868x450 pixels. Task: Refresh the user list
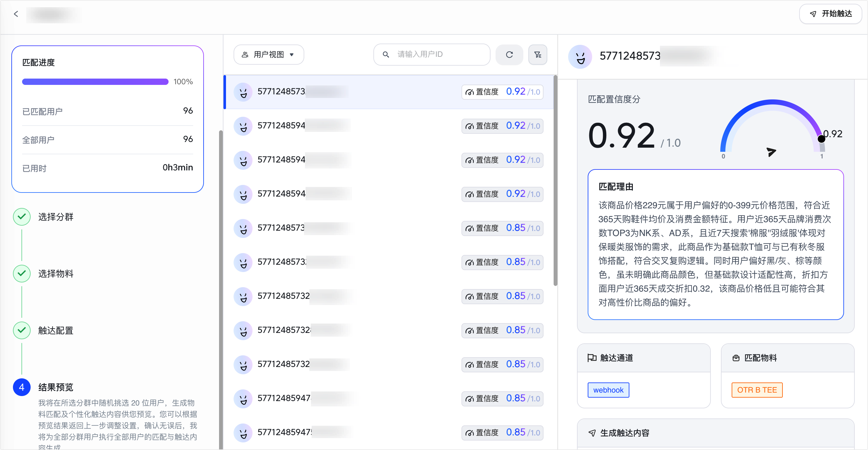[x=509, y=55]
